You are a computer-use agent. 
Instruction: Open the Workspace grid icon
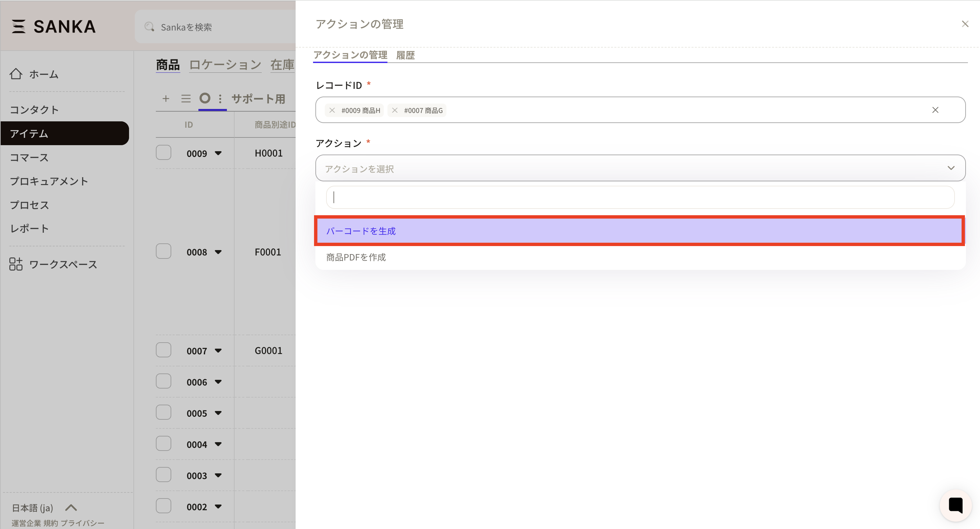click(16, 264)
